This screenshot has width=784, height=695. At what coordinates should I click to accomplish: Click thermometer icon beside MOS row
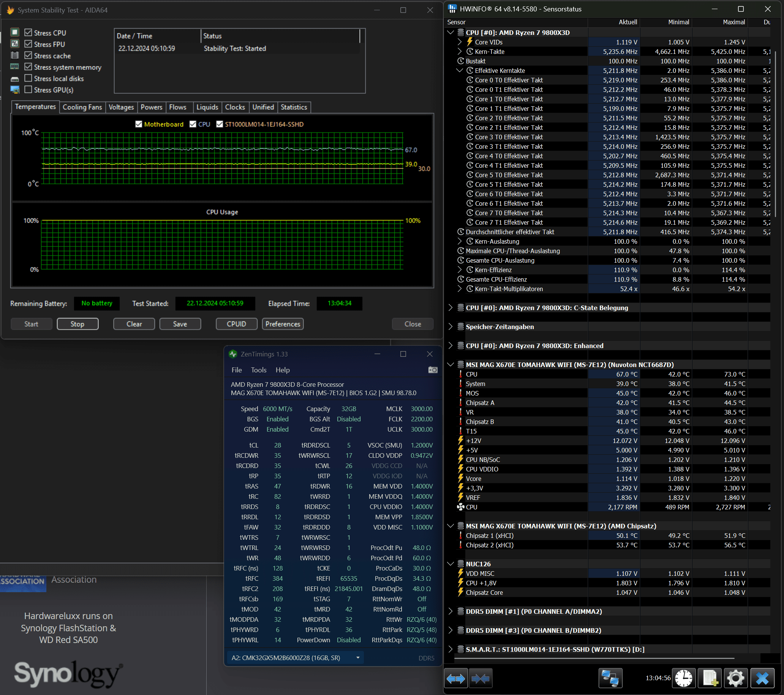pyautogui.click(x=461, y=393)
